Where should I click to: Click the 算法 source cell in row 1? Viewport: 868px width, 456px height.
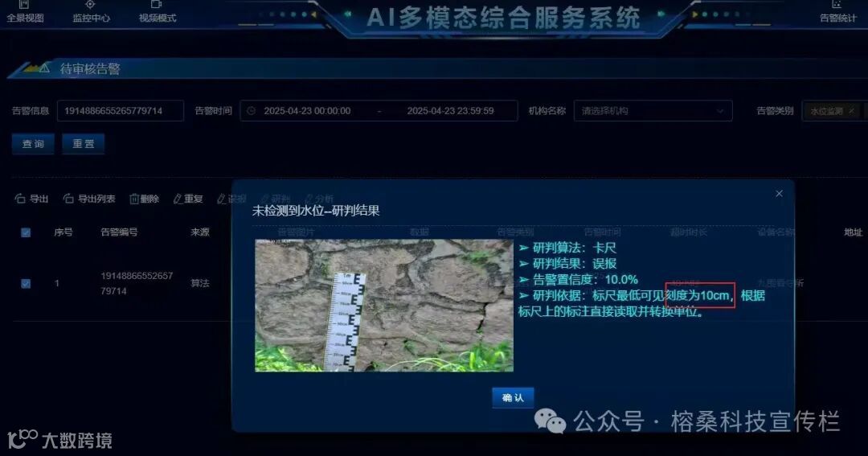pyautogui.click(x=200, y=283)
